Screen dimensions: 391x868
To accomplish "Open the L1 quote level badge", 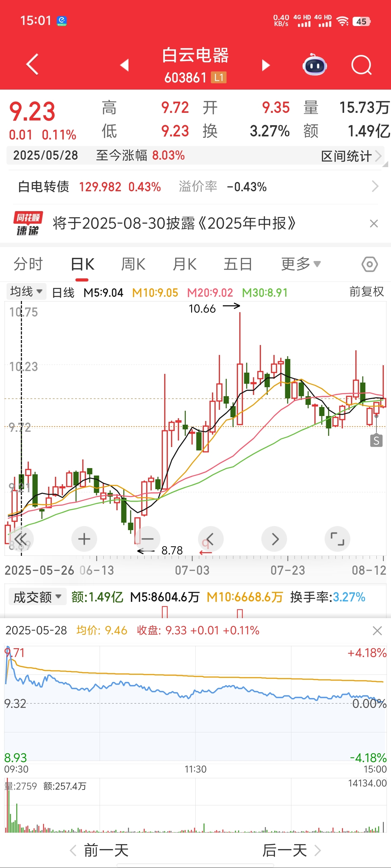I will pos(218,77).
